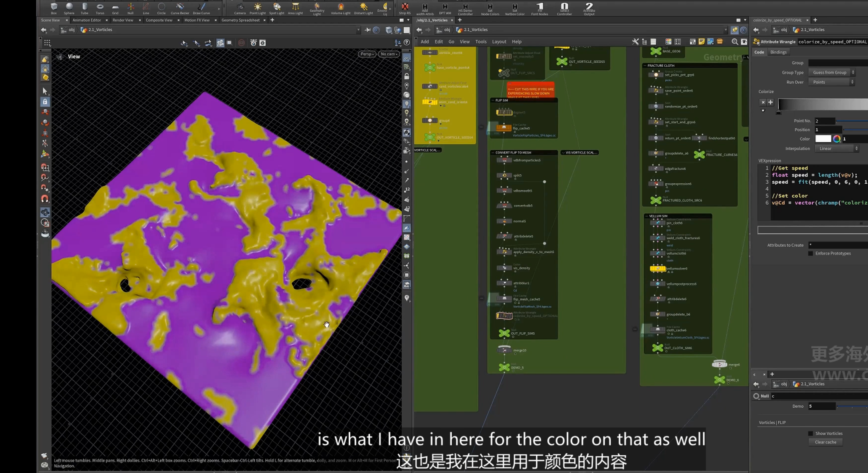868x473 pixels.
Task: Collapse the FLIP SIM network box
Action: click(493, 101)
